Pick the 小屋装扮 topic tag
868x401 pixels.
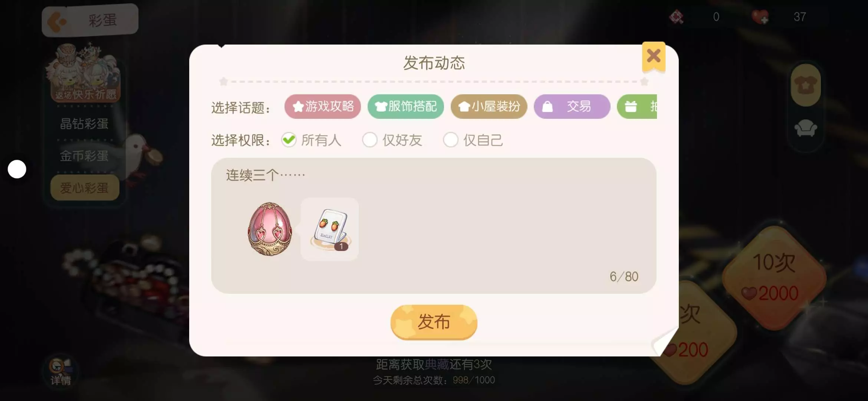click(x=489, y=107)
